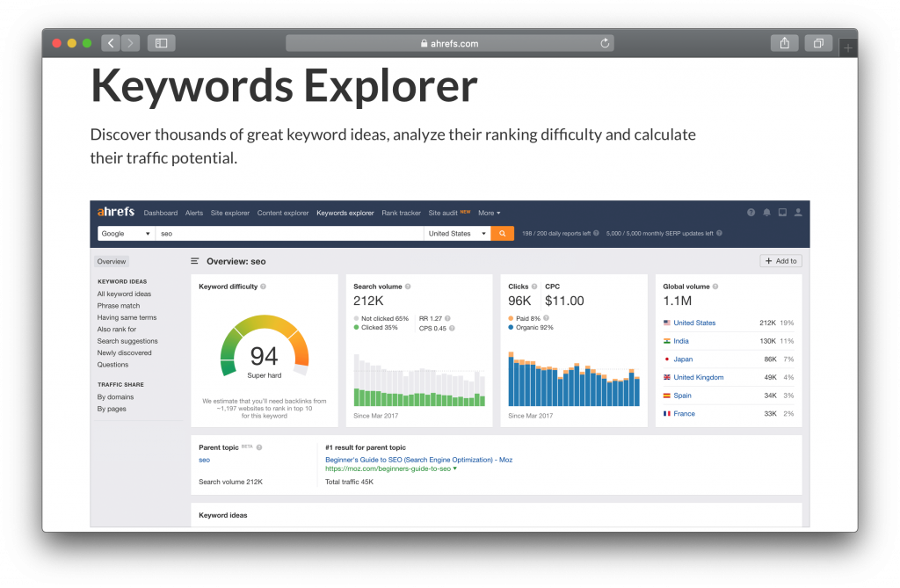Open Having same terms report
900x588 pixels.
click(x=127, y=317)
